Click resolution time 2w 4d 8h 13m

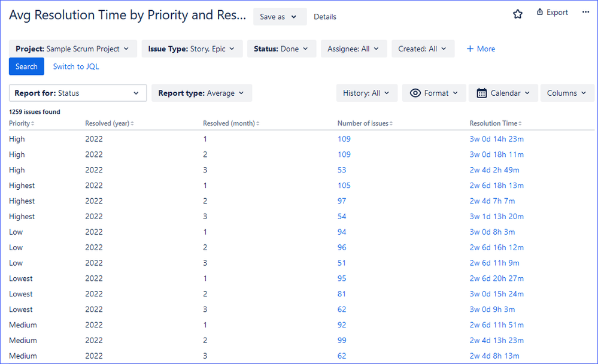(494, 356)
